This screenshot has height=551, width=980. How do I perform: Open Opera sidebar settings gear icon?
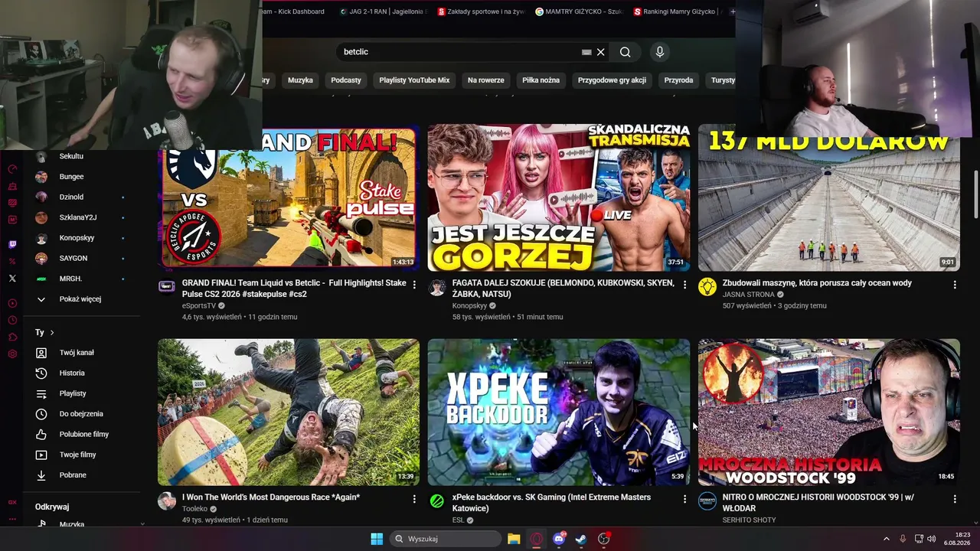point(12,354)
